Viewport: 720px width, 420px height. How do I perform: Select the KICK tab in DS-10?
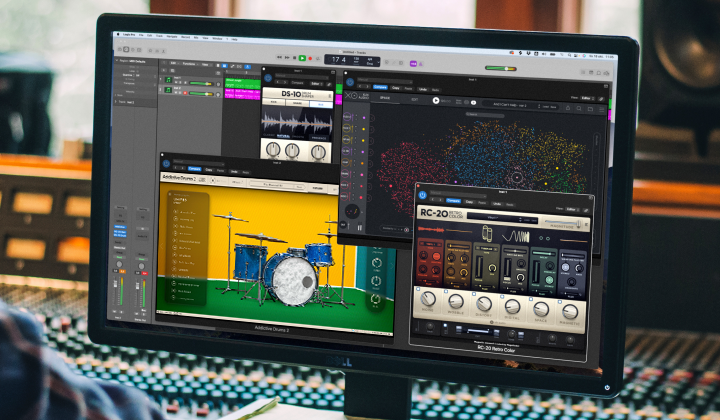coord(274,101)
